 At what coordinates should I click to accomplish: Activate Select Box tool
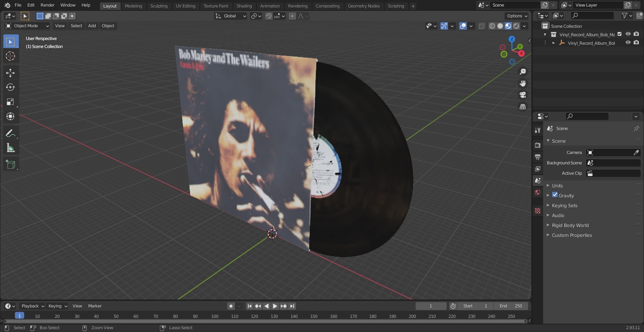tap(10, 41)
